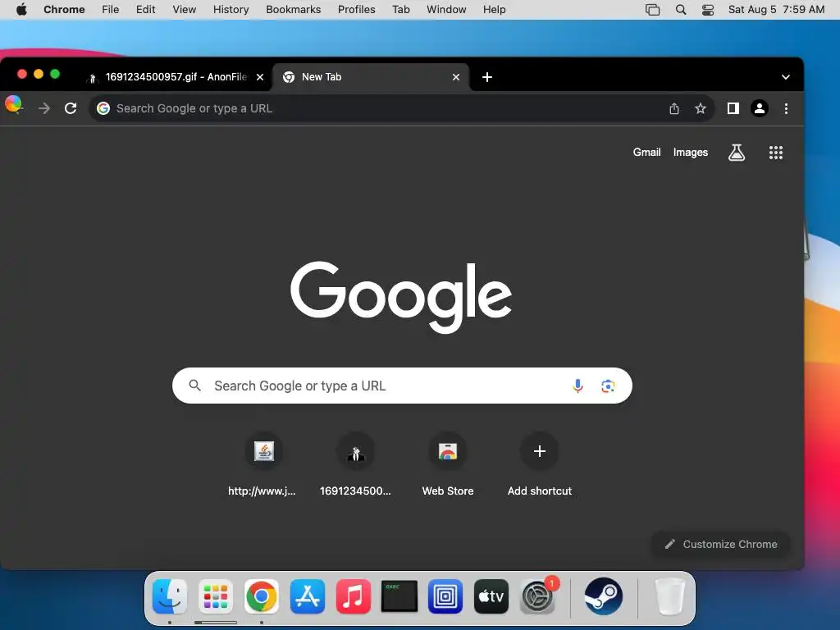The width and height of the screenshot is (840, 630).
Task: Open the Web Store shortcut
Action: click(x=448, y=465)
